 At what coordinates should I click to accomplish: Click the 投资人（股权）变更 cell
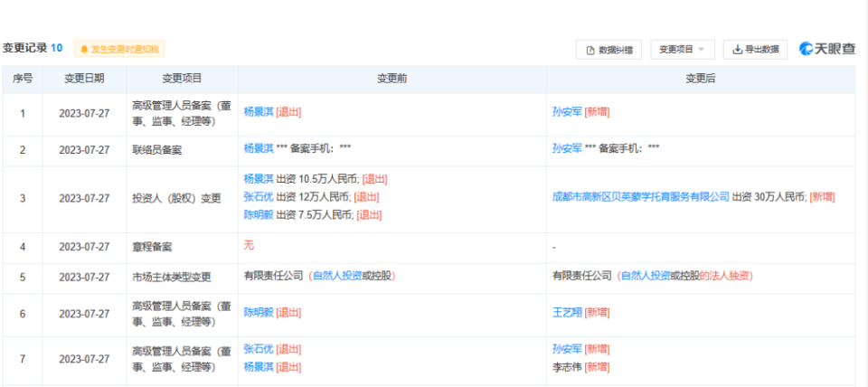click(x=182, y=199)
